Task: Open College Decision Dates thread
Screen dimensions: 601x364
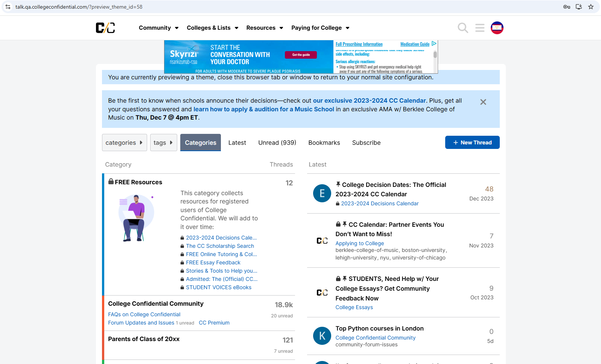Action: (391, 190)
